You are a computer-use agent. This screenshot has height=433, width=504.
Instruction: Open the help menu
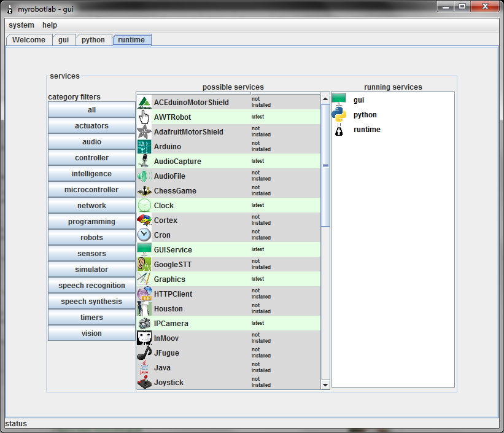pyautogui.click(x=50, y=25)
